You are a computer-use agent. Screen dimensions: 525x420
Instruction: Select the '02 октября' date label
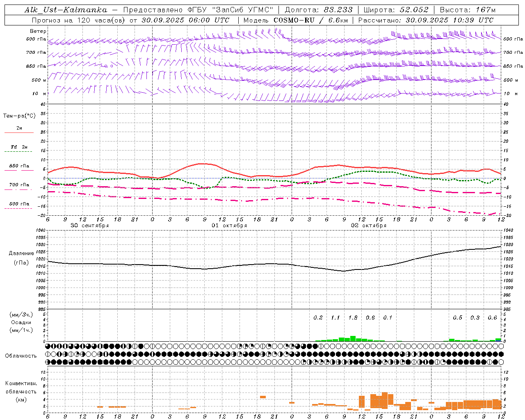coord(369,226)
